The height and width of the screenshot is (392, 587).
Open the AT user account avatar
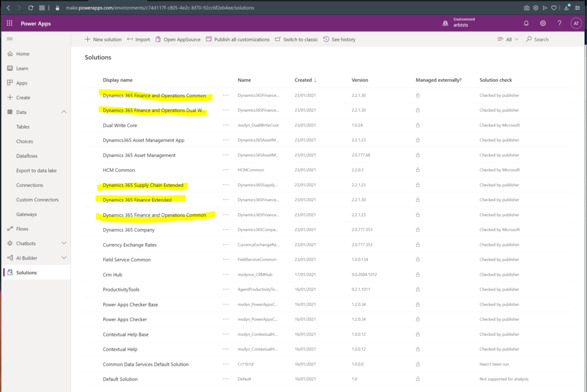tap(576, 23)
